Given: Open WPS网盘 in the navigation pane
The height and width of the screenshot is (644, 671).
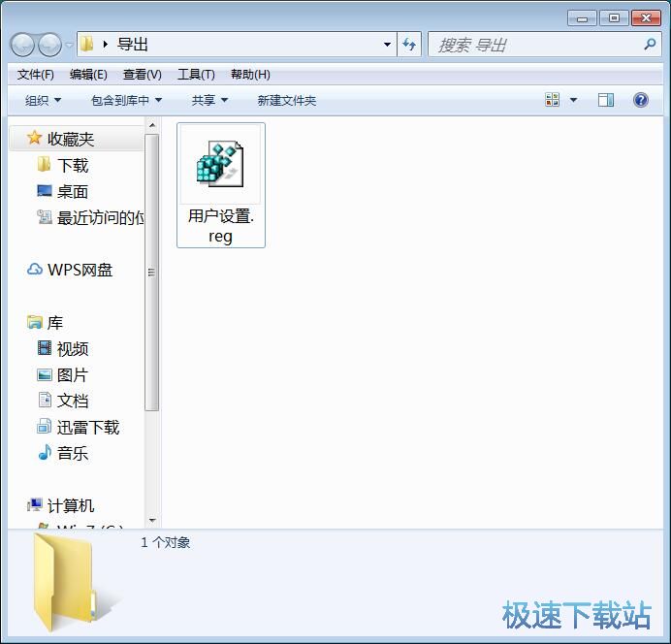Looking at the screenshot, I should tap(80, 270).
